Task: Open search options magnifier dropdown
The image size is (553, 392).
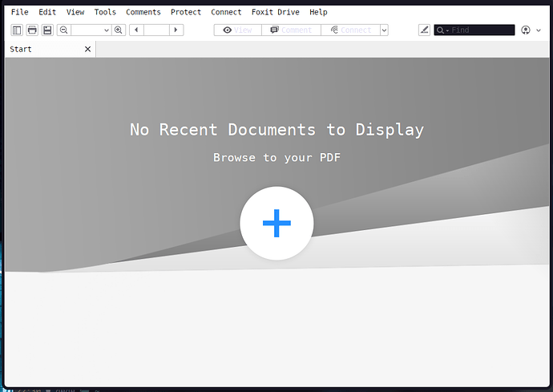Action: (x=442, y=30)
